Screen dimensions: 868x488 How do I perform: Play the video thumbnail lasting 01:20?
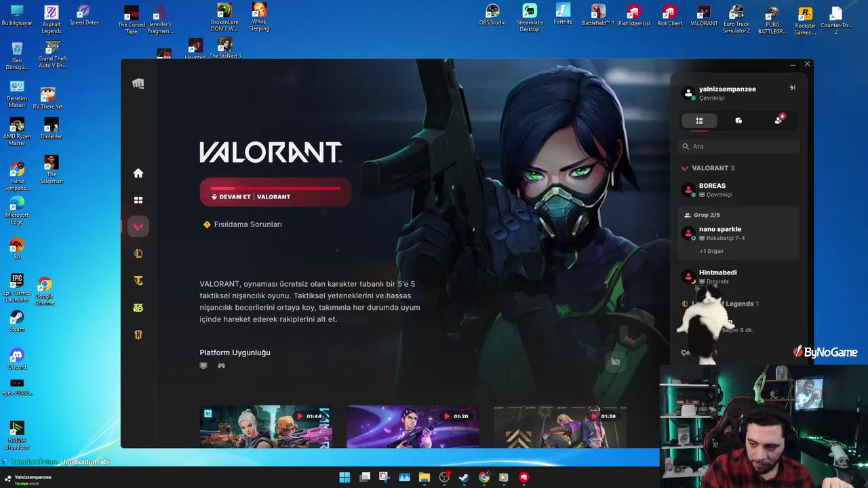click(413, 427)
